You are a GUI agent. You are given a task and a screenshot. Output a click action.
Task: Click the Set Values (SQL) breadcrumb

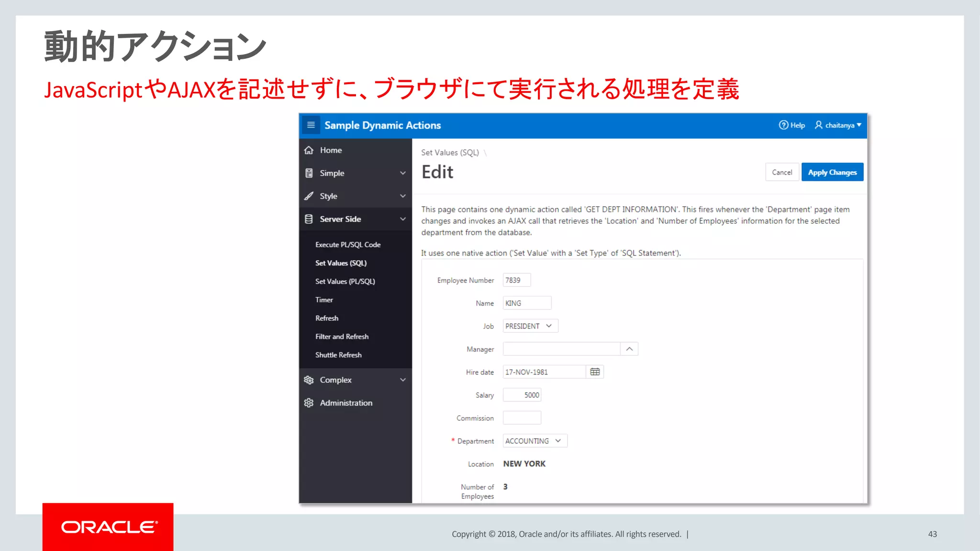tap(450, 153)
